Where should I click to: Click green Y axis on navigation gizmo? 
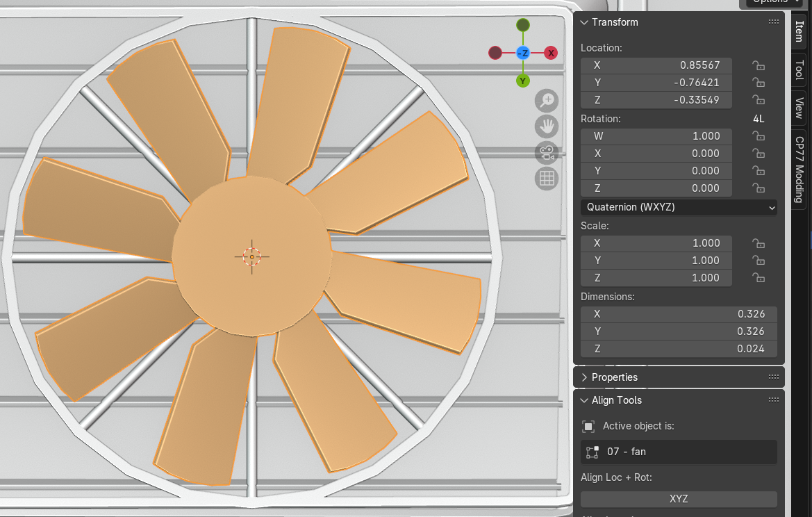click(x=523, y=81)
